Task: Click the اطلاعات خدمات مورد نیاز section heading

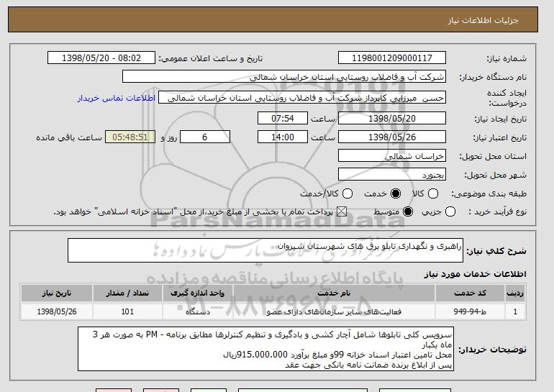Action: (x=475, y=274)
